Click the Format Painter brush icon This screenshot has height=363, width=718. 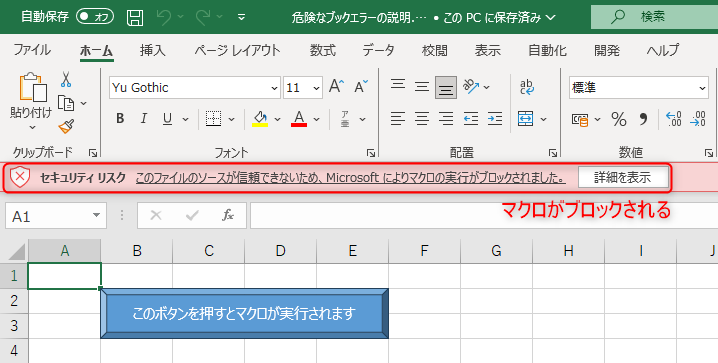click(x=66, y=126)
